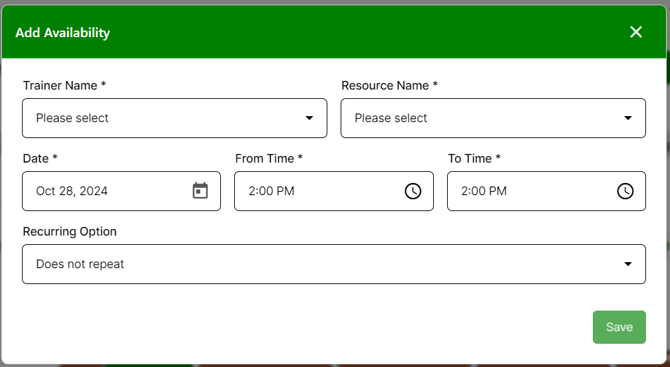Click the Date label
This screenshot has width=670, height=367.
pos(40,159)
